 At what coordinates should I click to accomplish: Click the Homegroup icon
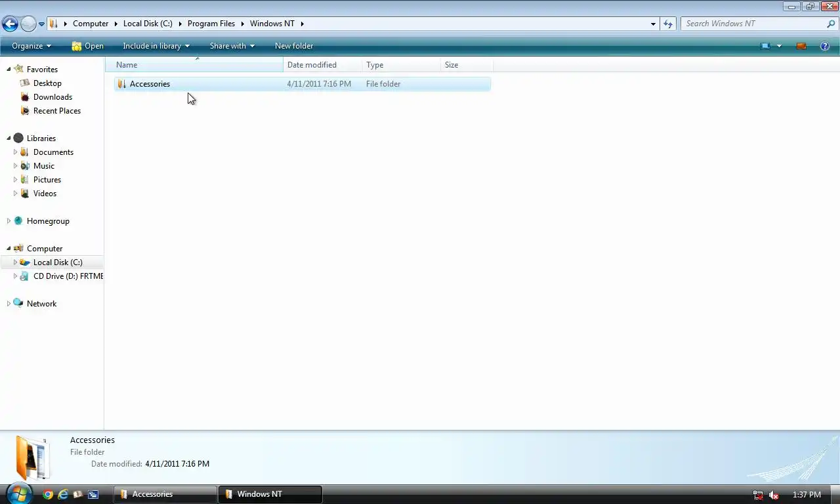pos(18,221)
